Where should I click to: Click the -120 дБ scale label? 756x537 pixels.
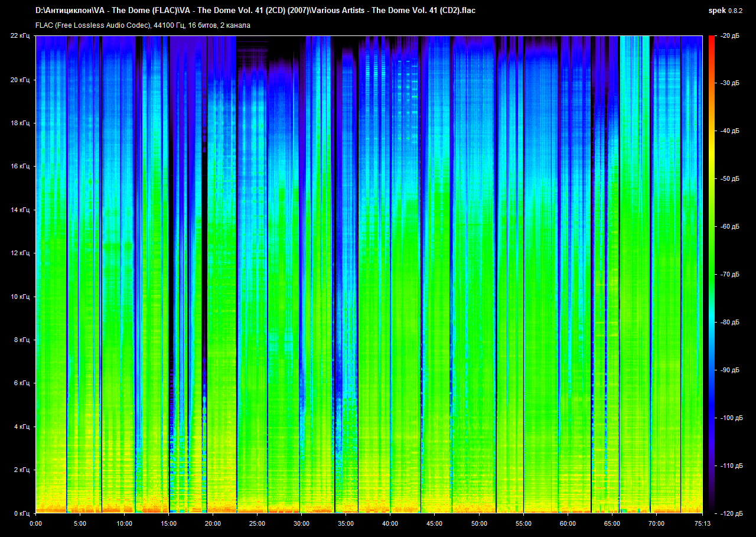click(x=731, y=513)
